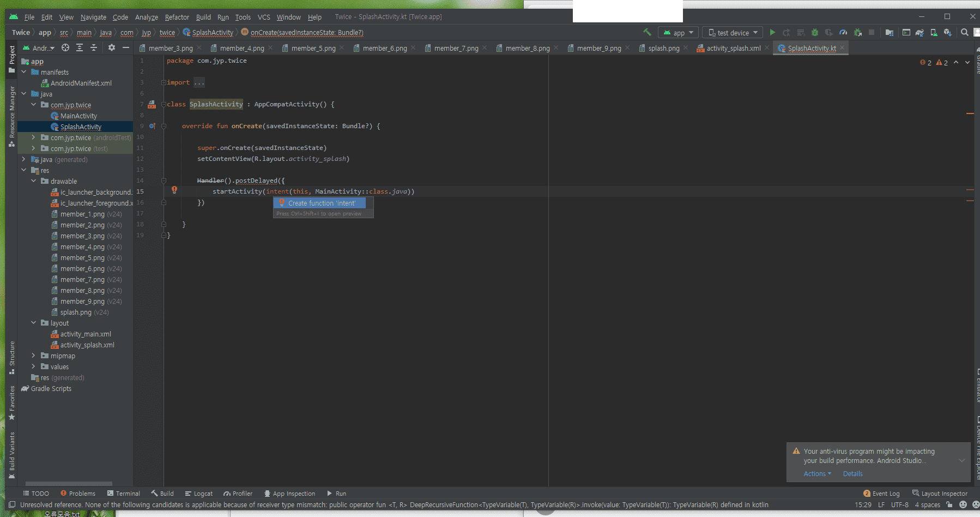Open the Android project view dropdown
This screenshot has height=517, width=980.
point(39,48)
